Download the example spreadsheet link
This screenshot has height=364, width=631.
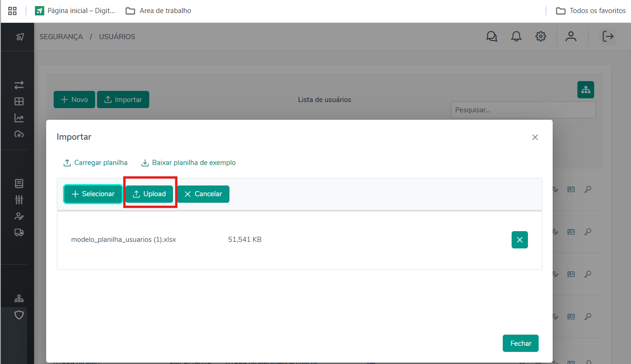click(x=188, y=163)
